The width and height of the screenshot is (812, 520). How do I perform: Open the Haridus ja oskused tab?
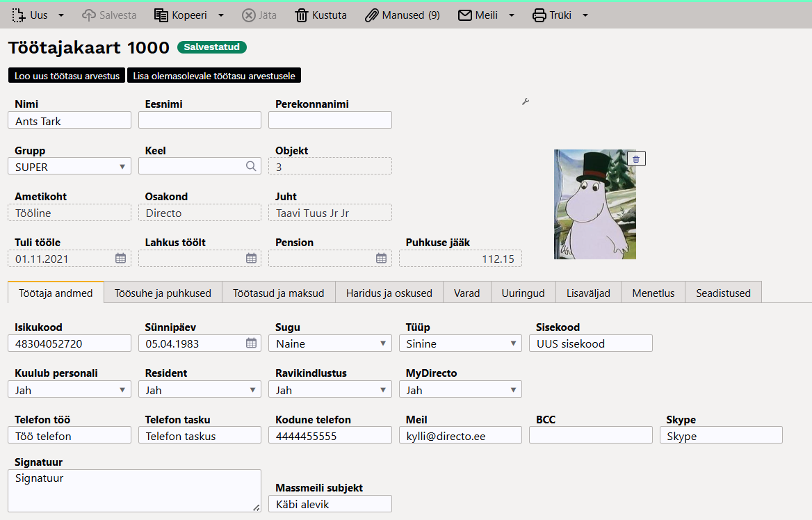[389, 293]
